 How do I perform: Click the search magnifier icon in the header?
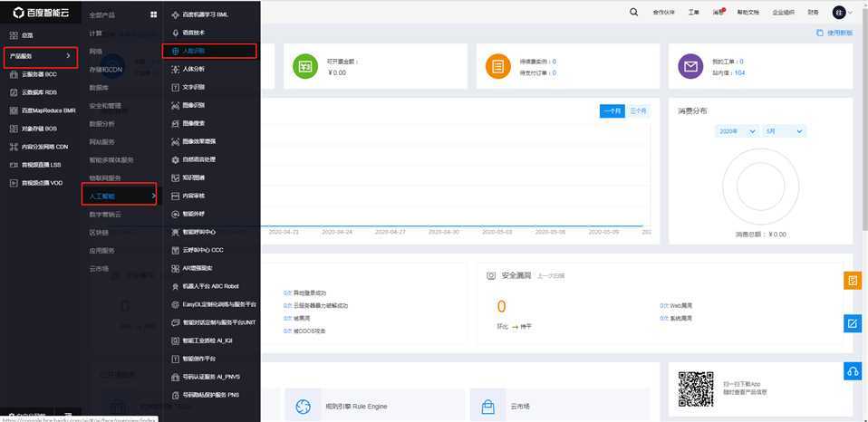coord(634,12)
